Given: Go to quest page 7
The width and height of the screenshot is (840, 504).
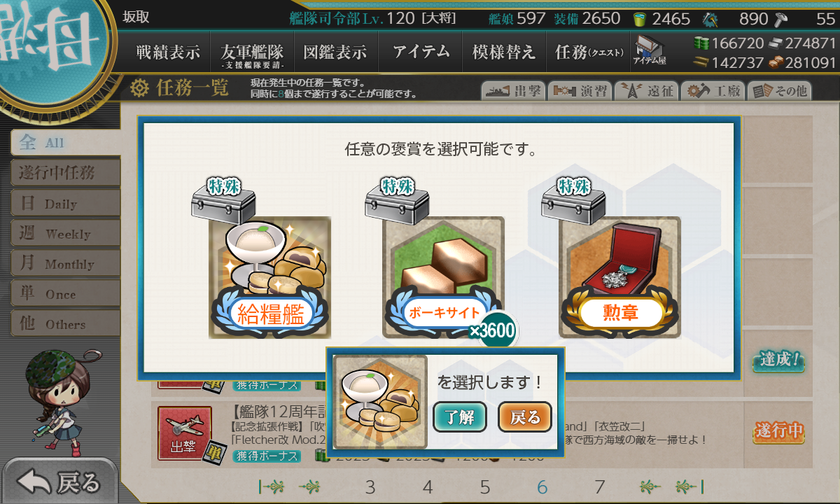Looking at the screenshot, I should 599,487.
